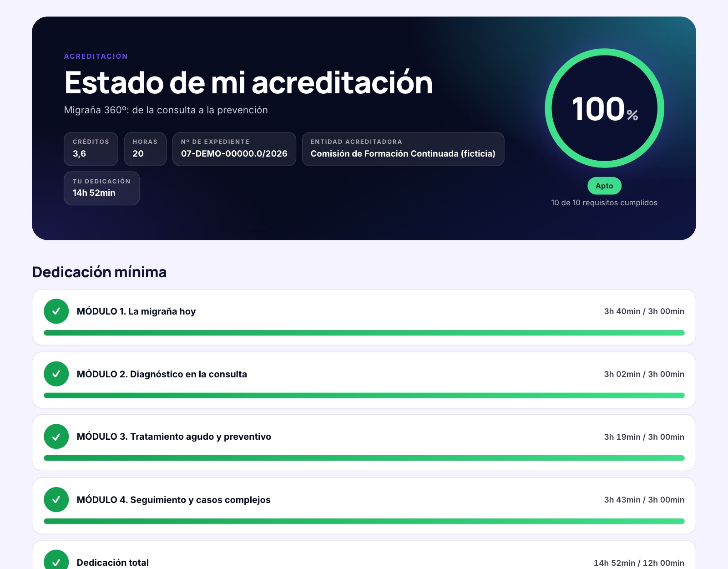
Task: Click the 'Dedicación mínima' section heading
Action: coord(99,272)
